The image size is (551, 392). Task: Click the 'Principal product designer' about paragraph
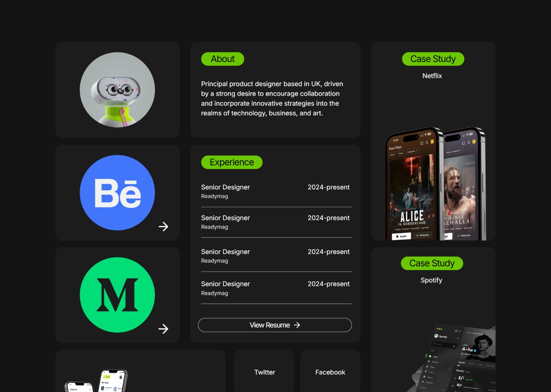272,98
